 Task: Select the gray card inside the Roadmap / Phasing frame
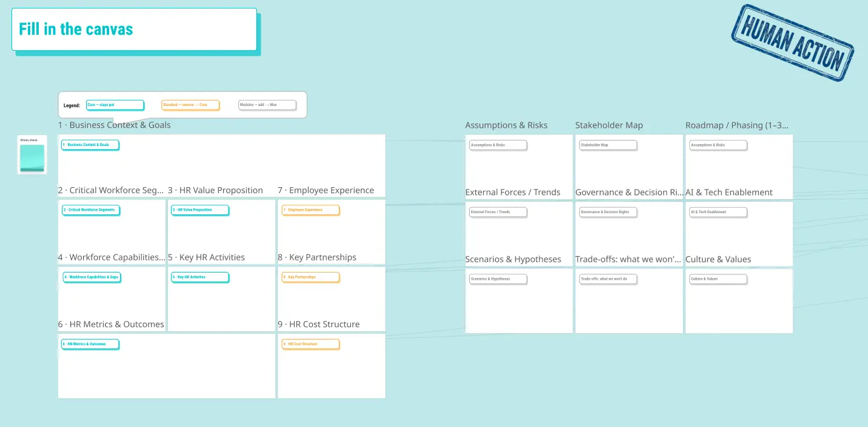718,145
